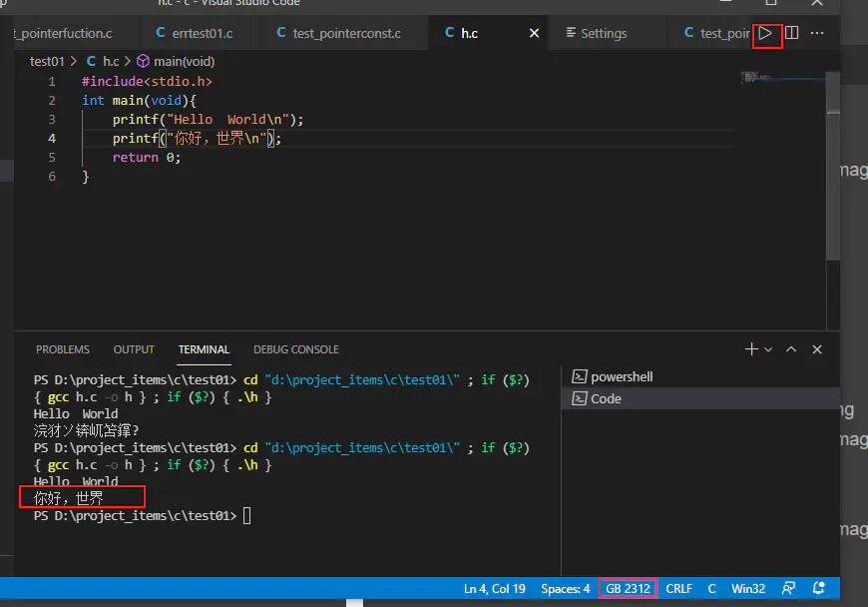This screenshot has width=868, height=607.
Task: Run the code with the play icon
Action: click(x=766, y=33)
